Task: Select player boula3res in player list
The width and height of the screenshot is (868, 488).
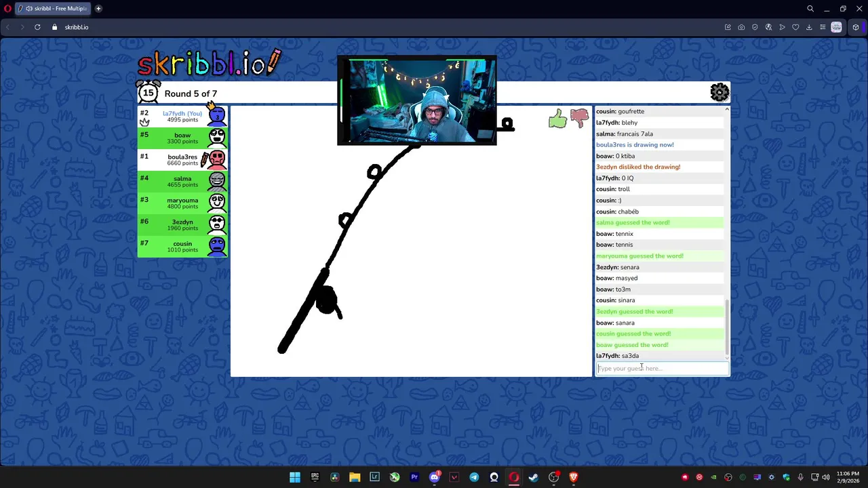Action: (x=182, y=160)
